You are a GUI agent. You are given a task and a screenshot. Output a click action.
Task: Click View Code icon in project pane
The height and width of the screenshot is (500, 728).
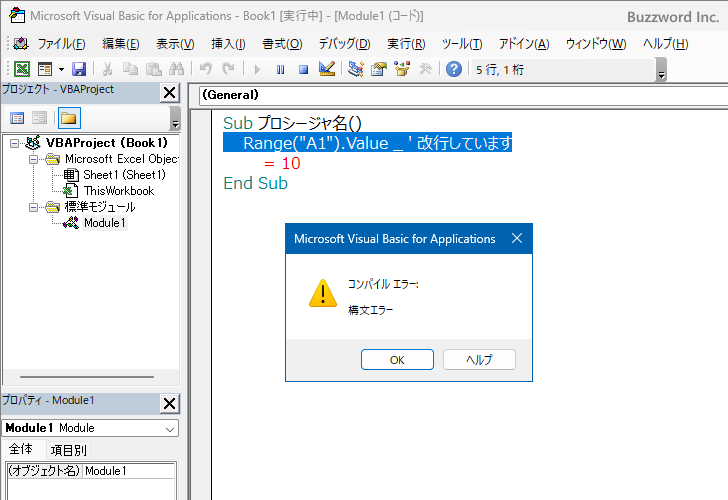[x=17, y=118]
